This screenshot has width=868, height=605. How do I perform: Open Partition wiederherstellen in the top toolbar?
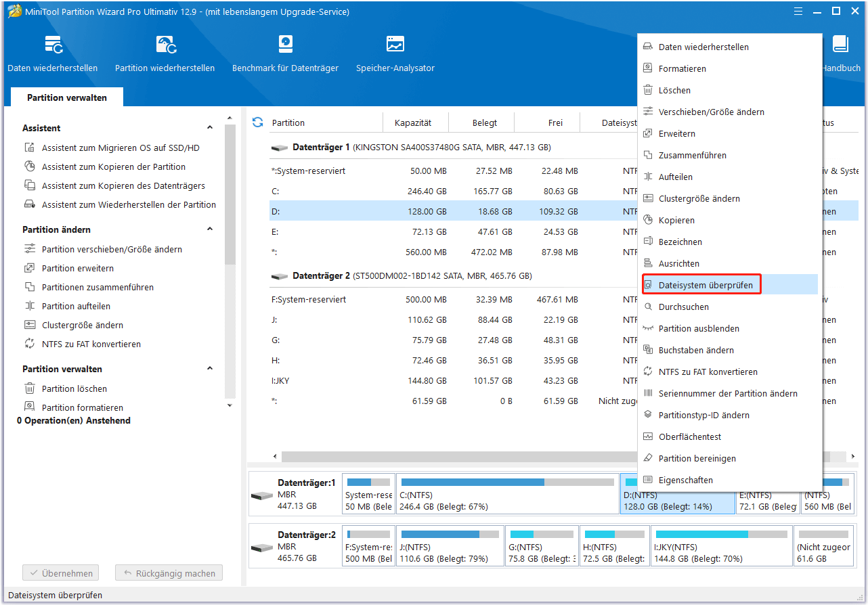[x=165, y=53]
